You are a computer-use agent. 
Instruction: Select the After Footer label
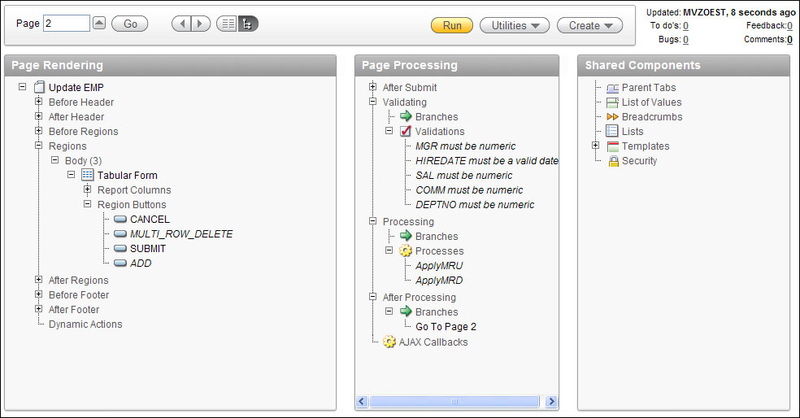(74, 310)
